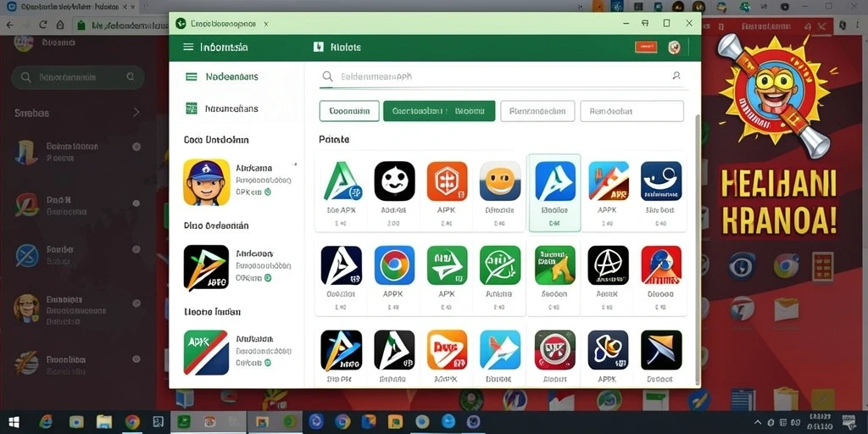Reload the background browser page
The image size is (868, 434).
pos(43,25)
